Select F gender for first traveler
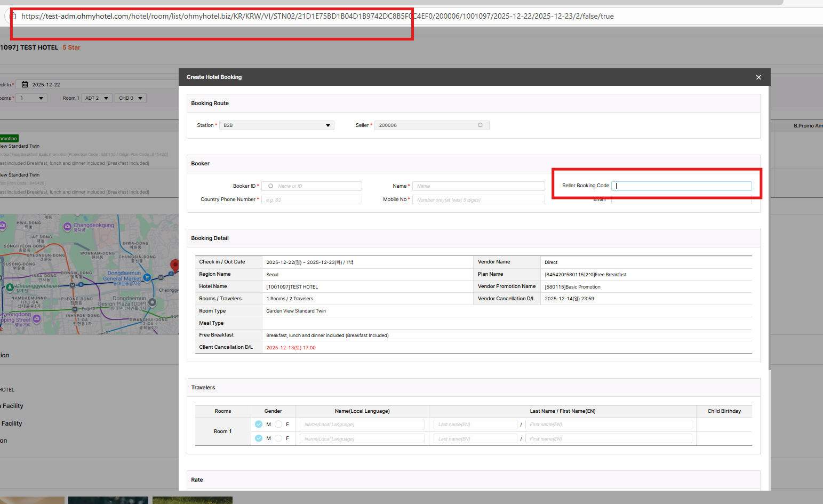 [278, 425]
